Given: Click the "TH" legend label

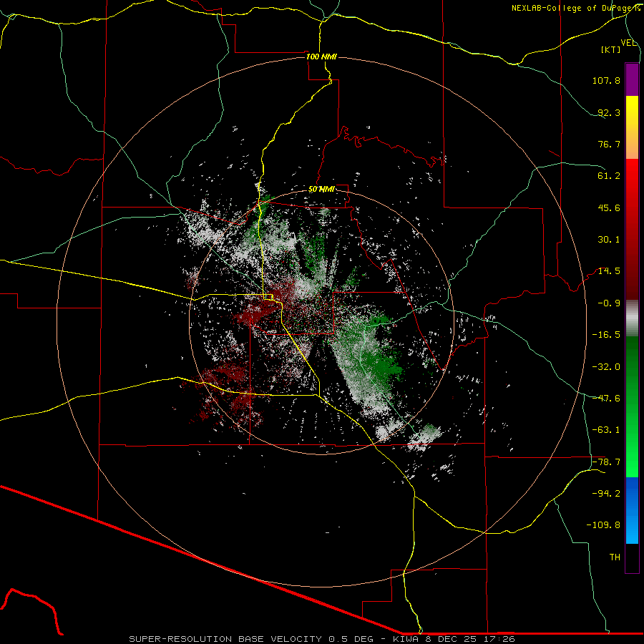Looking at the screenshot, I should pyautogui.click(x=615, y=557).
